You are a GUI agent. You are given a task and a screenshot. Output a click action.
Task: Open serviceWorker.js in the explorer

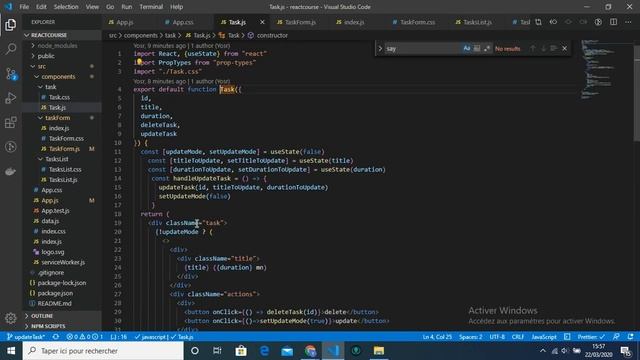click(x=63, y=262)
